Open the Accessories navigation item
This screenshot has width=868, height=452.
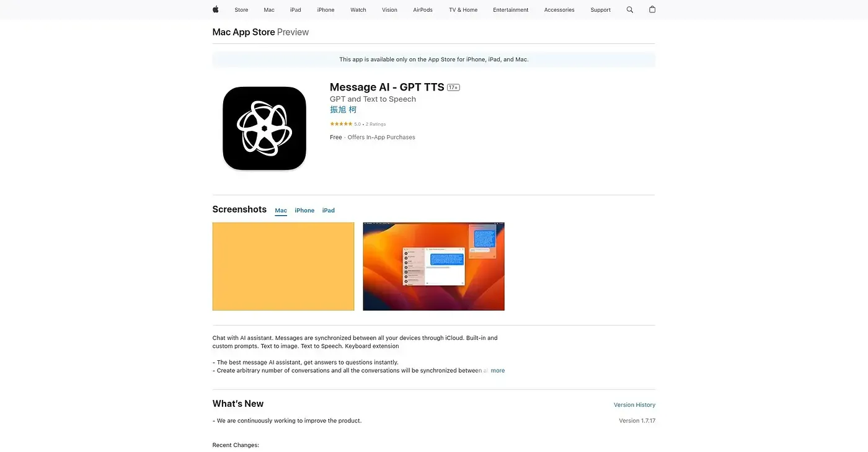point(559,10)
